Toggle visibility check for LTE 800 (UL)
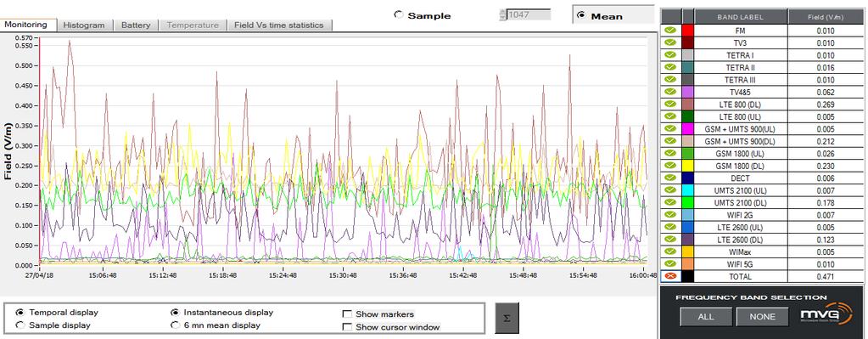Viewport: 868px width, 339px height. [670, 116]
